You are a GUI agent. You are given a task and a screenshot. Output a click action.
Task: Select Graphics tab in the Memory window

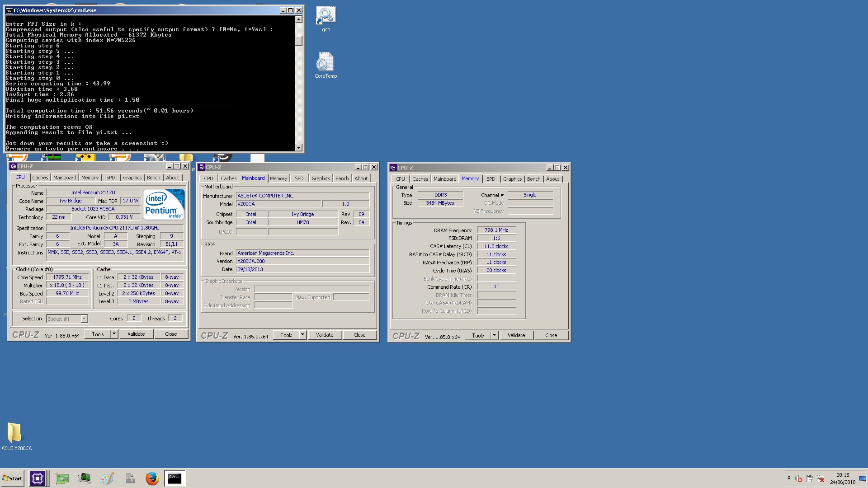513,179
